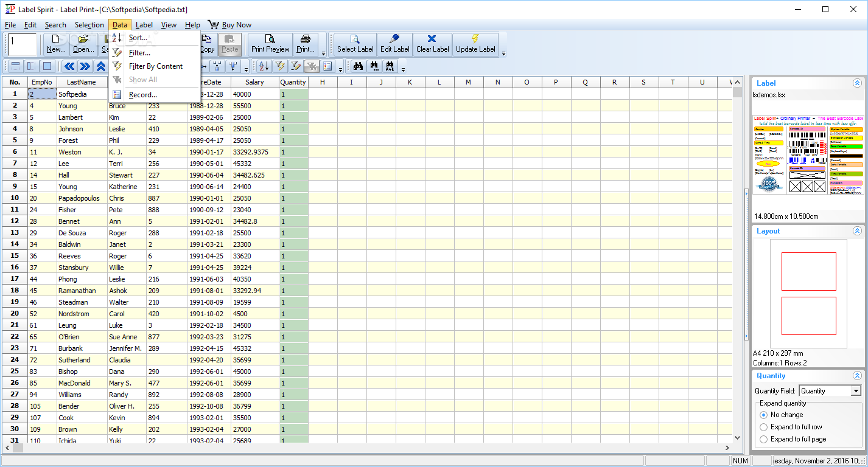Open the Help menu
The width and height of the screenshot is (868, 467).
192,25
